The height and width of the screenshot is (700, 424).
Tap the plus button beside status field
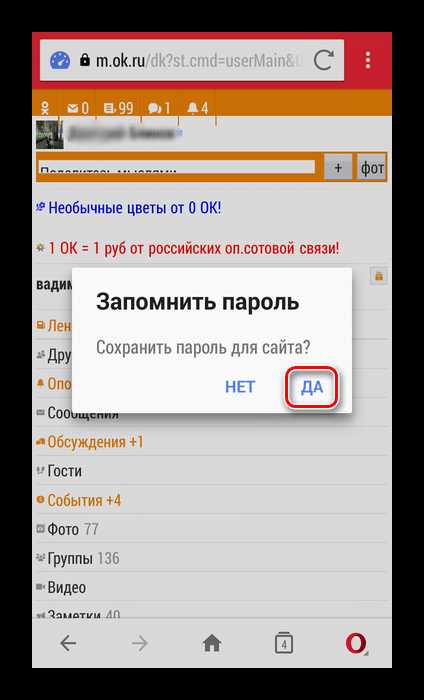click(338, 167)
